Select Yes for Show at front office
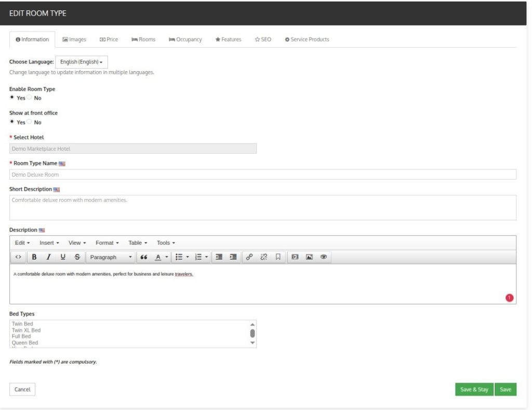532x410 pixels. coord(12,122)
